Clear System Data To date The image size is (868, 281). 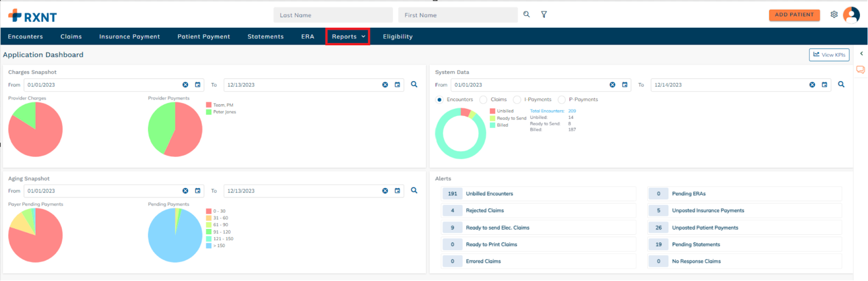tap(812, 85)
